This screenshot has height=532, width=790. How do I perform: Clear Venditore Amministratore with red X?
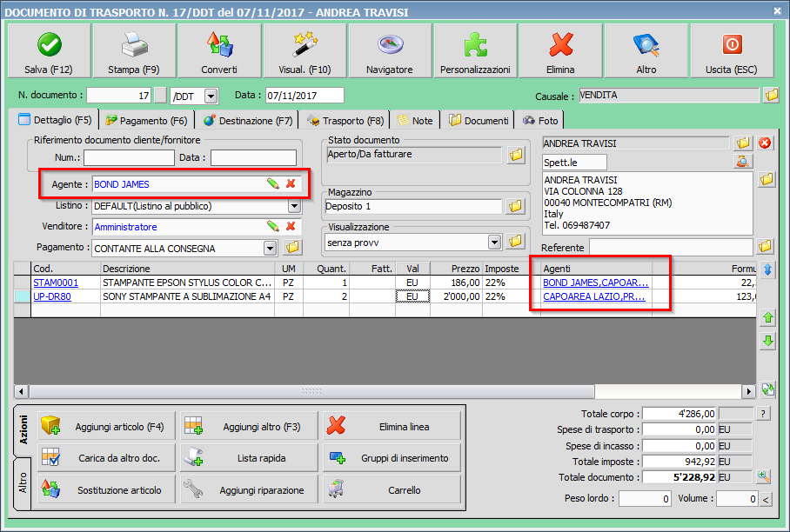(x=291, y=227)
